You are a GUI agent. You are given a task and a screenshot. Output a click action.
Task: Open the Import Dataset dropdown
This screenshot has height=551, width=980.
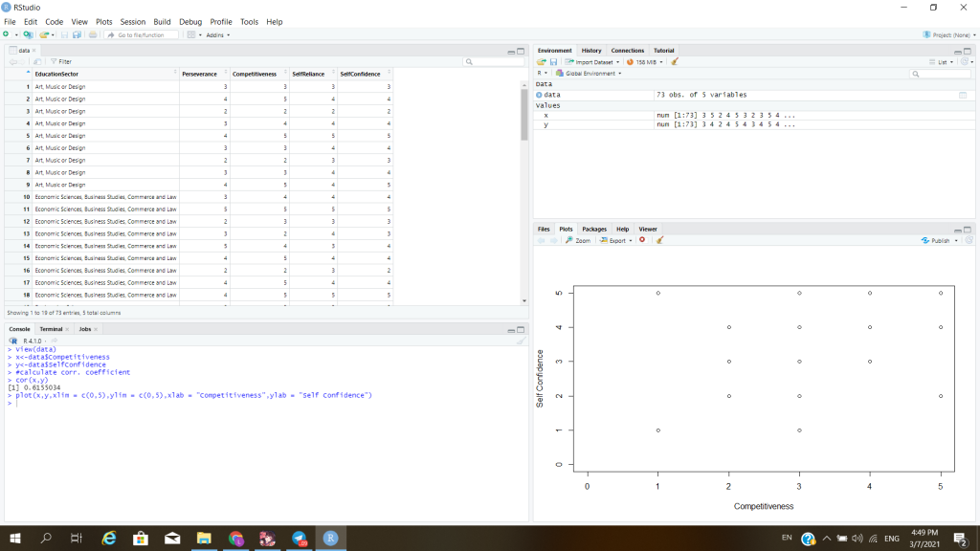[593, 62]
